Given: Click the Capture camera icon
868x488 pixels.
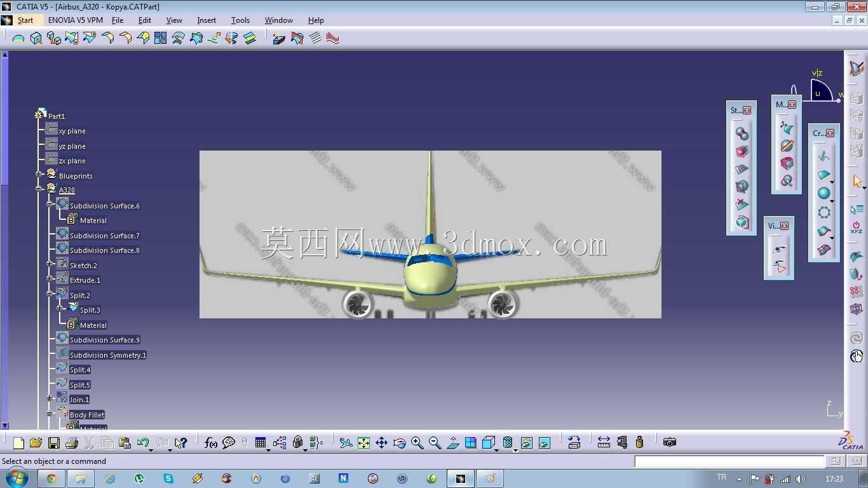Looking at the screenshot, I should 669,442.
